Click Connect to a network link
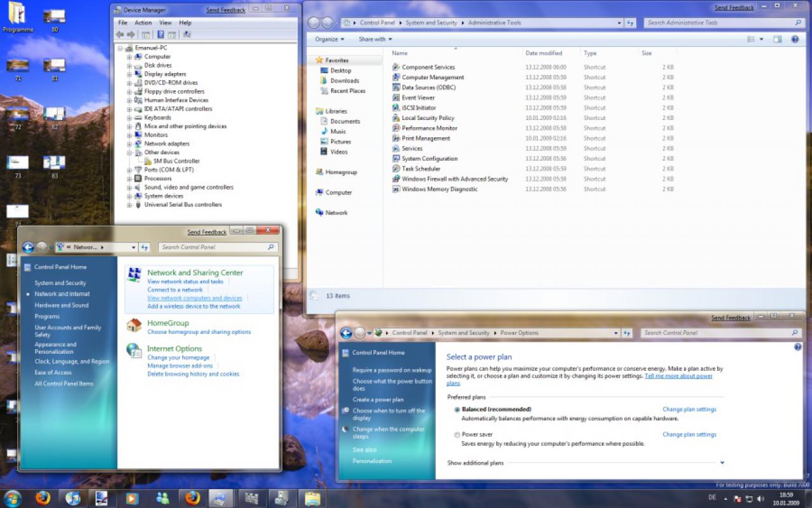The width and height of the screenshot is (812, 508). click(175, 290)
